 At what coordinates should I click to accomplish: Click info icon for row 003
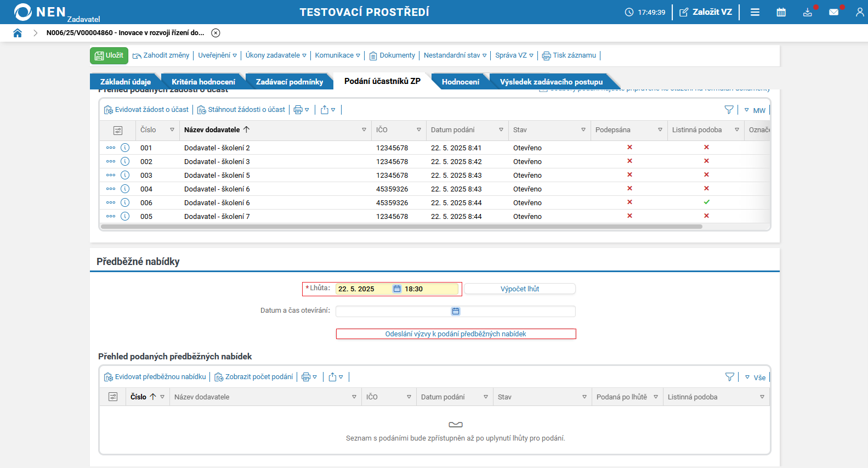125,175
